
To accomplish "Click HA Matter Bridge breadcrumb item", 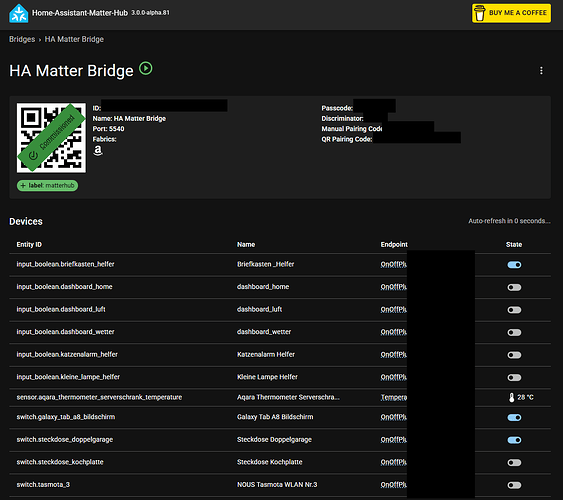I will tap(74, 39).
